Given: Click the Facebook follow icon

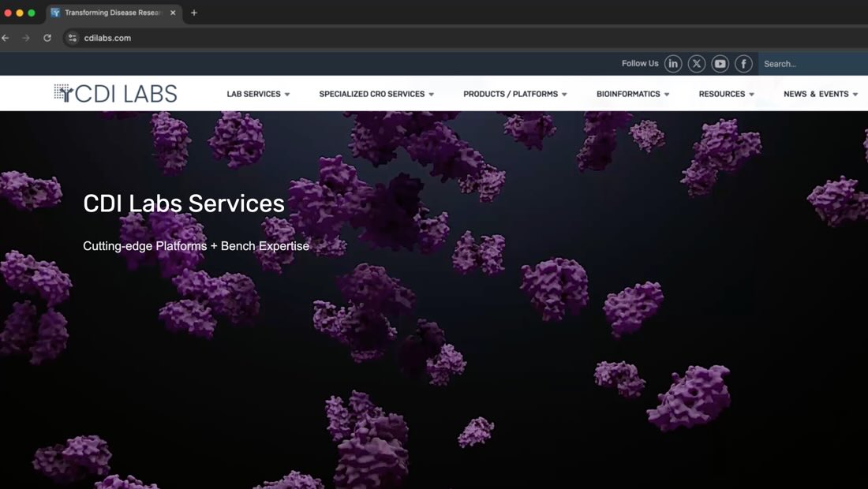Looking at the screenshot, I should pos(743,63).
